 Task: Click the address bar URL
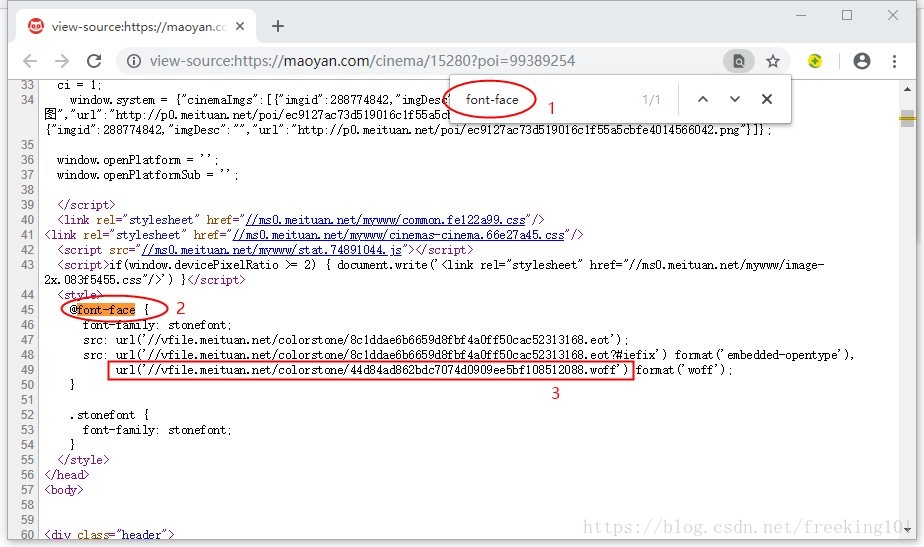click(x=362, y=61)
